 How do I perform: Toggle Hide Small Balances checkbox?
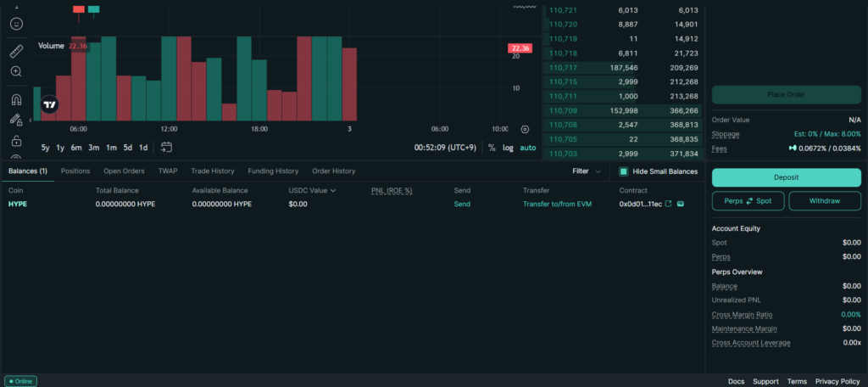(x=624, y=171)
